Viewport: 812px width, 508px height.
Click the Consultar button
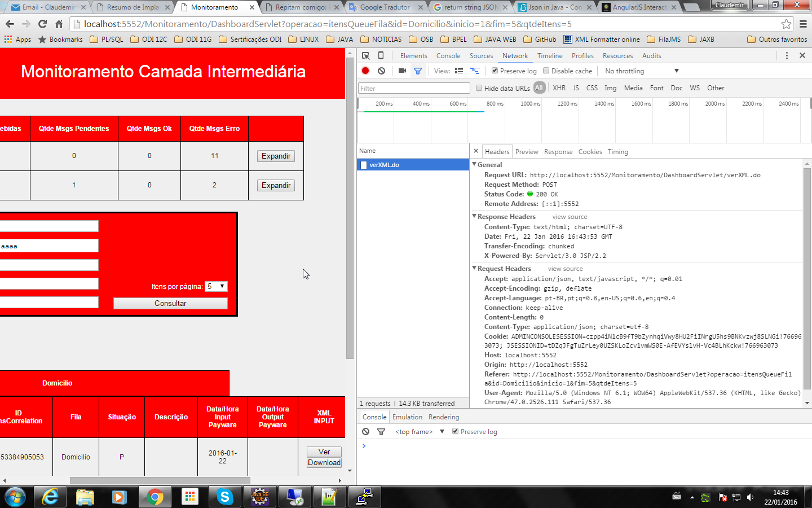coord(170,303)
